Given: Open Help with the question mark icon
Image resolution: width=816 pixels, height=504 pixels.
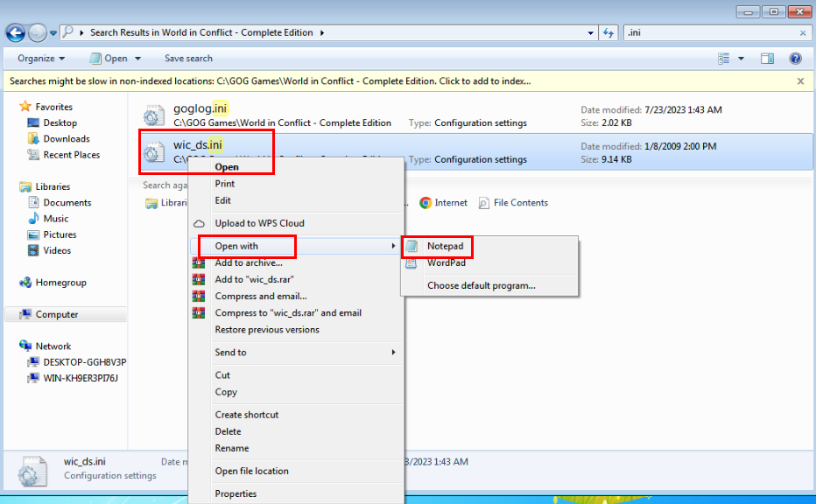Looking at the screenshot, I should pos(795,59).
